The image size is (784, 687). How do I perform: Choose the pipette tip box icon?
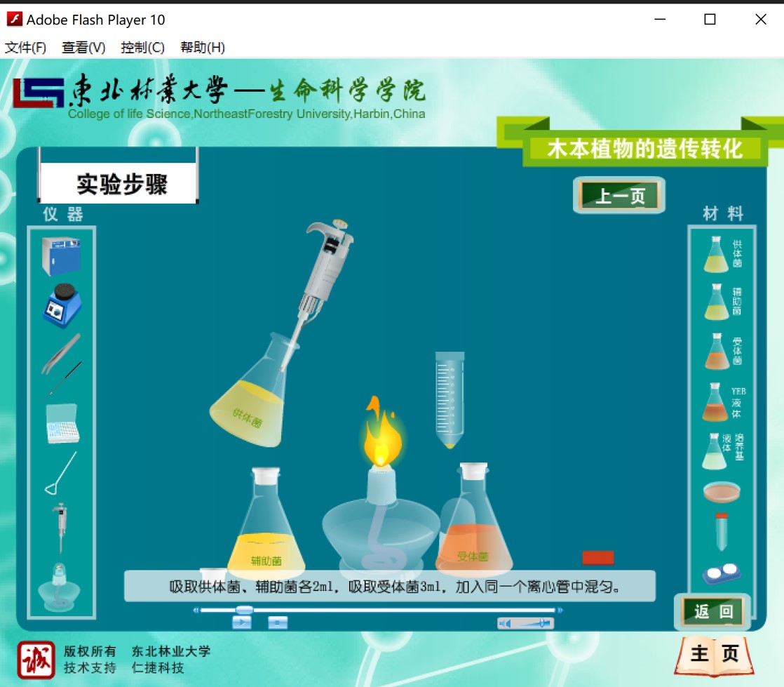(62, 423)
